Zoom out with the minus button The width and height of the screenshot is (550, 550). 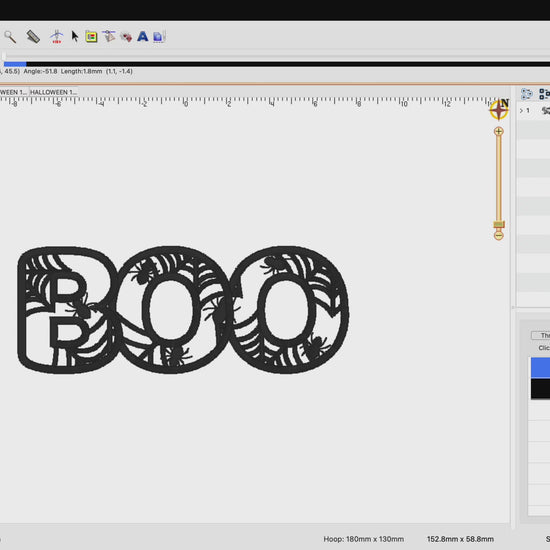tap(498, 235)
